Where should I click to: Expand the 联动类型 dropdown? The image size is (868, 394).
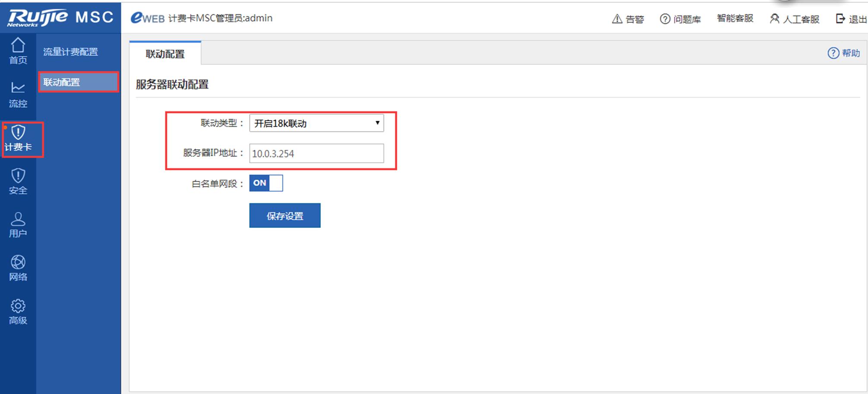click(x=316, y=123)
